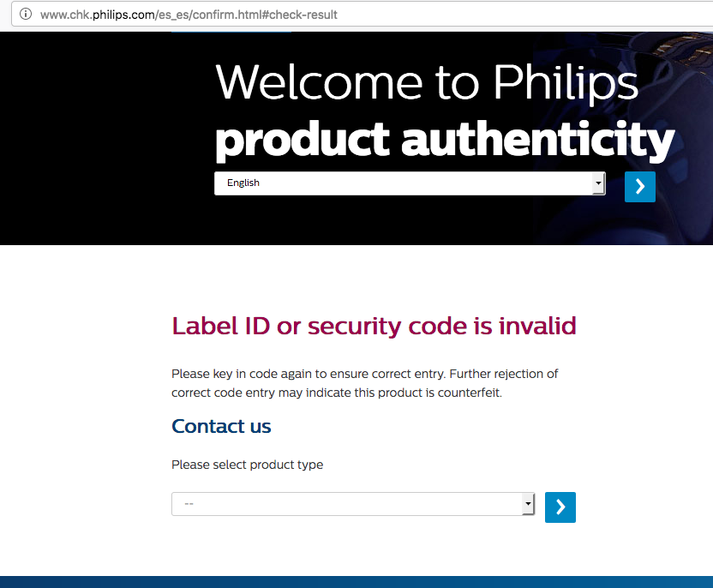Click the blue highlight line above the banner
713x588 pixels.
tap(231, 32)
